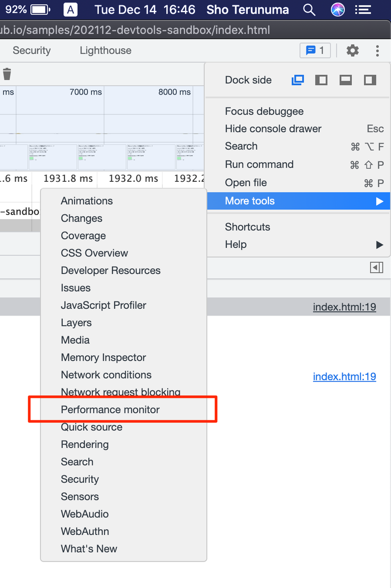Open macOS Spotlight search

pyautogui.click(x=309, y=10)
